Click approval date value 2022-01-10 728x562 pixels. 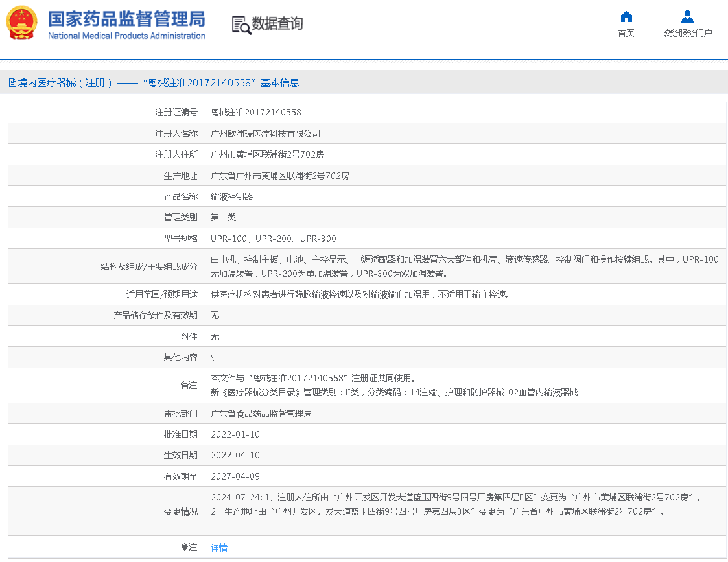[235, 434]
